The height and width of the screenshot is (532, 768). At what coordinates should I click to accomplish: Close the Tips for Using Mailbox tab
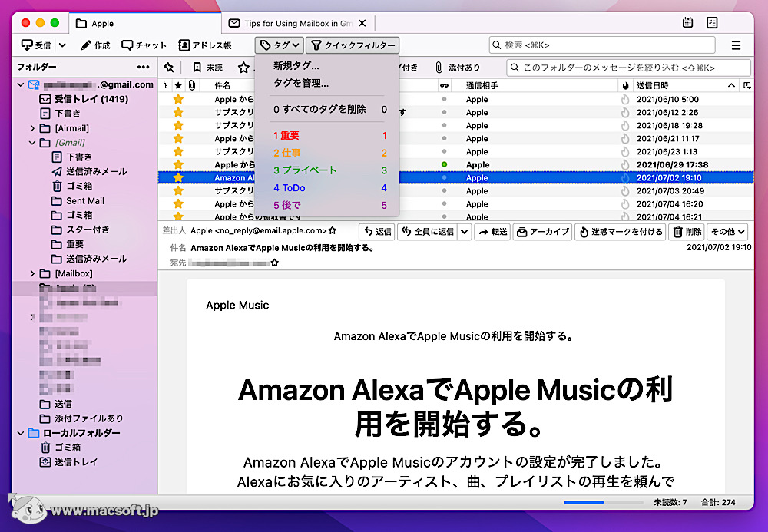coord(362,23)
